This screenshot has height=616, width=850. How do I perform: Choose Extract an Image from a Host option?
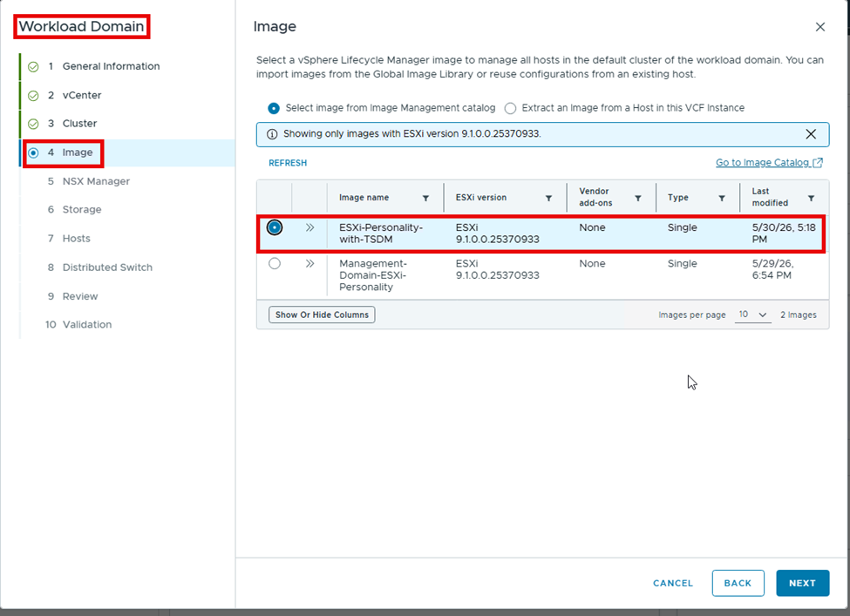tap(510, 108)
